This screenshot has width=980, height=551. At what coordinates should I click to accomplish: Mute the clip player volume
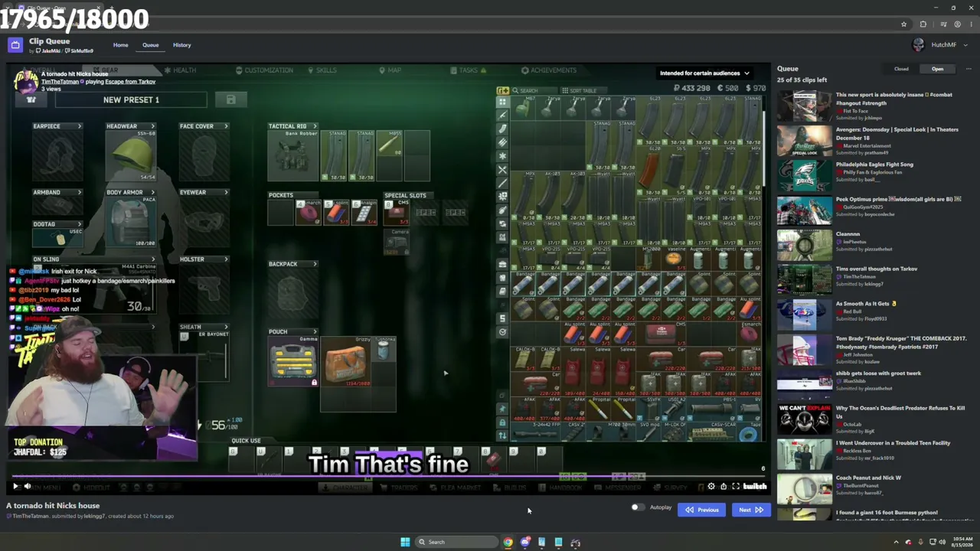coord(28,486)
